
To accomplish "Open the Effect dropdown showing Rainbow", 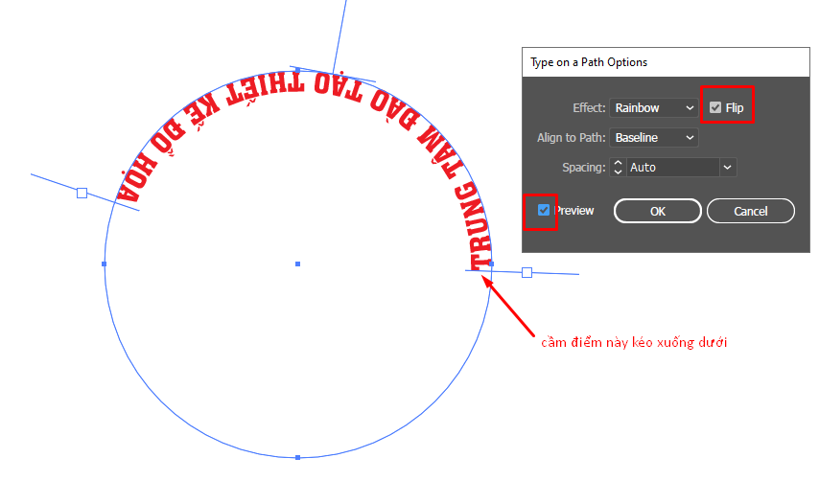I will 655,108.
